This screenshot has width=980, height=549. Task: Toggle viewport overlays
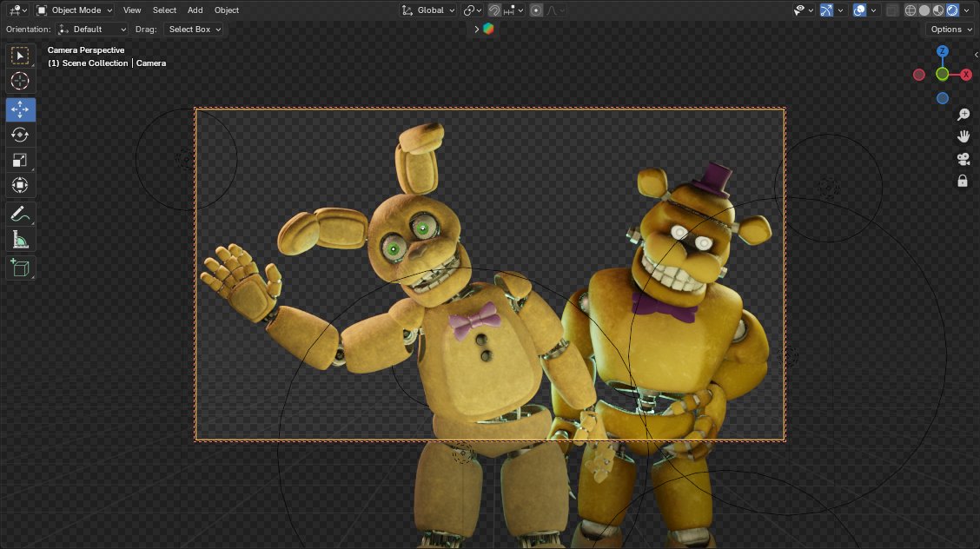pyautogui.click(x=859, y=10)
